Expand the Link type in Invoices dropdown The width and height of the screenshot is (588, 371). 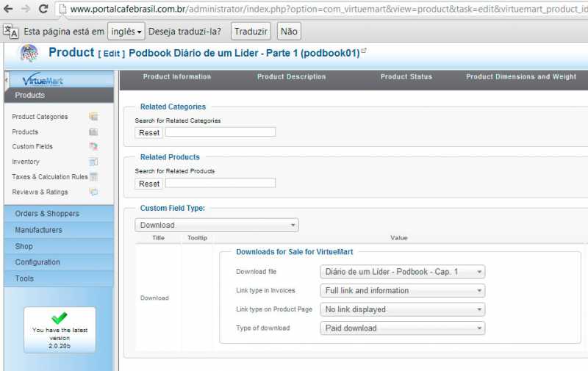pyautogui.click(x=402, y=291)
